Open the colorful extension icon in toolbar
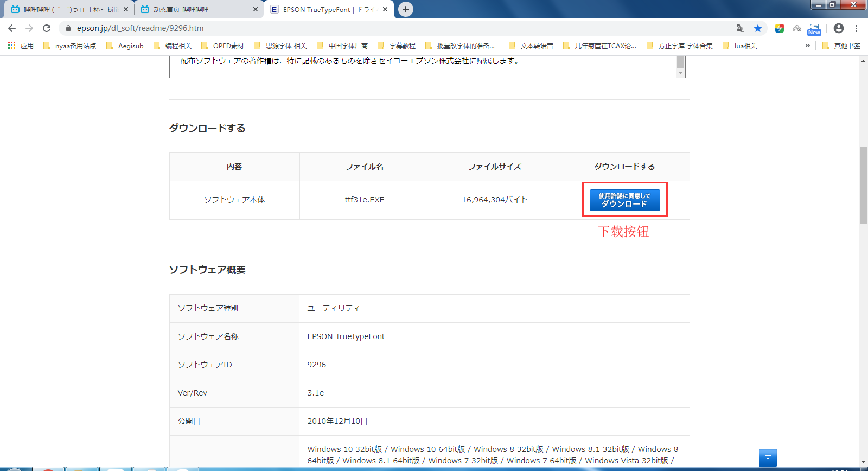Image resolution: width=868 pixels, height=471 pixels. [x=780, y=28]
